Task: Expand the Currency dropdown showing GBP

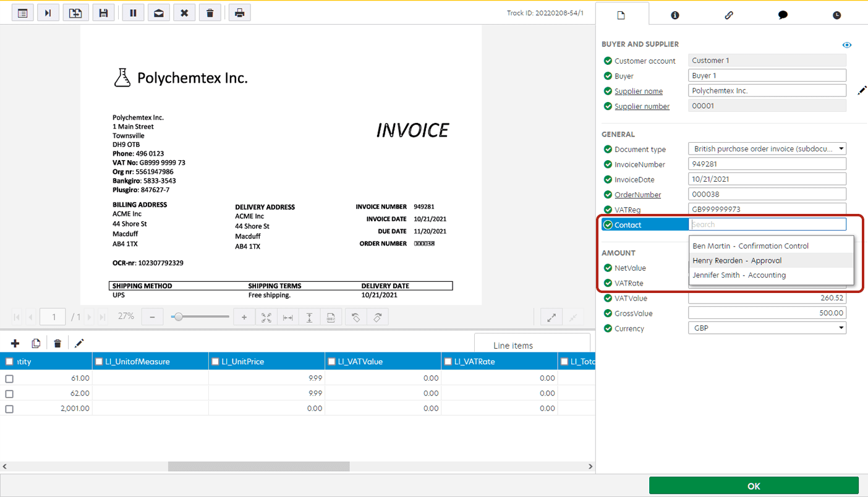Action: [x=842, y=328]
